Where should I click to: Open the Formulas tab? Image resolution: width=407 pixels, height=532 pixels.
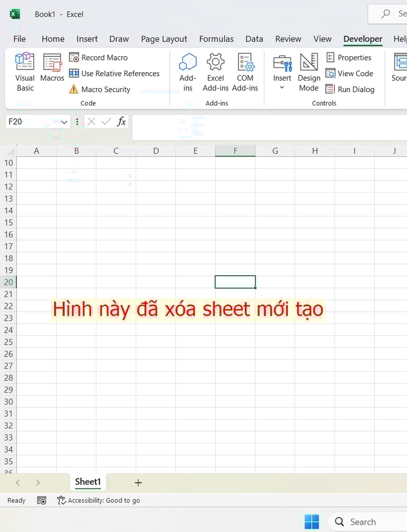216,39
